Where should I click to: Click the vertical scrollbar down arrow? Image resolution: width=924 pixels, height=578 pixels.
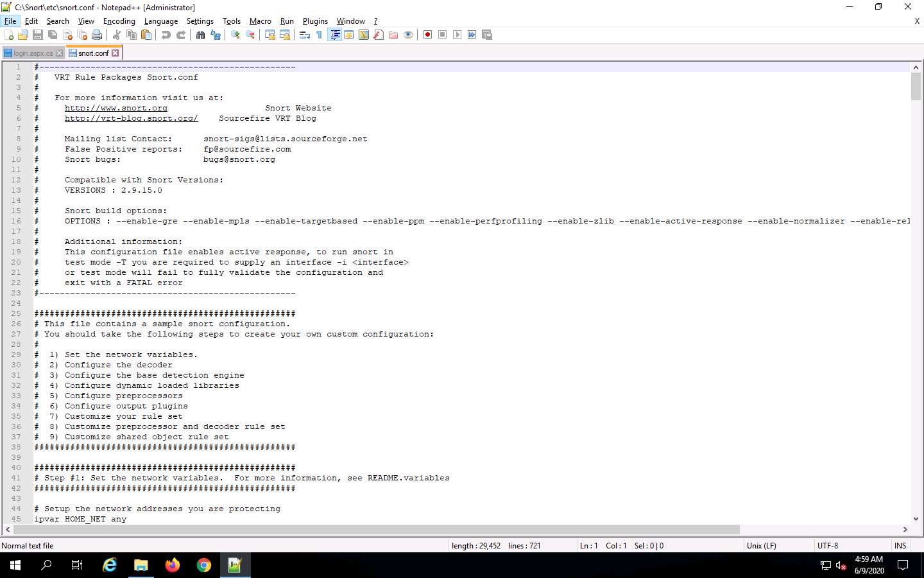point(916,519)
